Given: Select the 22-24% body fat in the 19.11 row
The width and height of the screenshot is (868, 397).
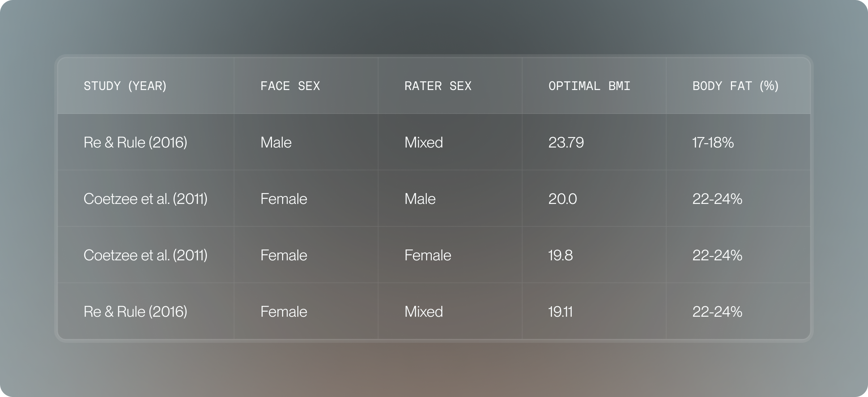Looking at the screenshot, I should 717,312.
